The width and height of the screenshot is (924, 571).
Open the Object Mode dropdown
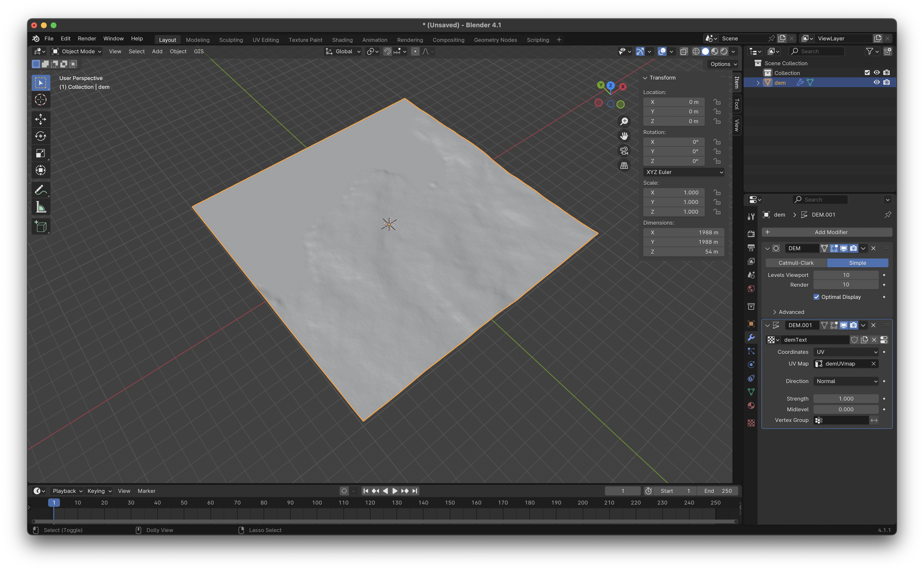tap(77, 51)
